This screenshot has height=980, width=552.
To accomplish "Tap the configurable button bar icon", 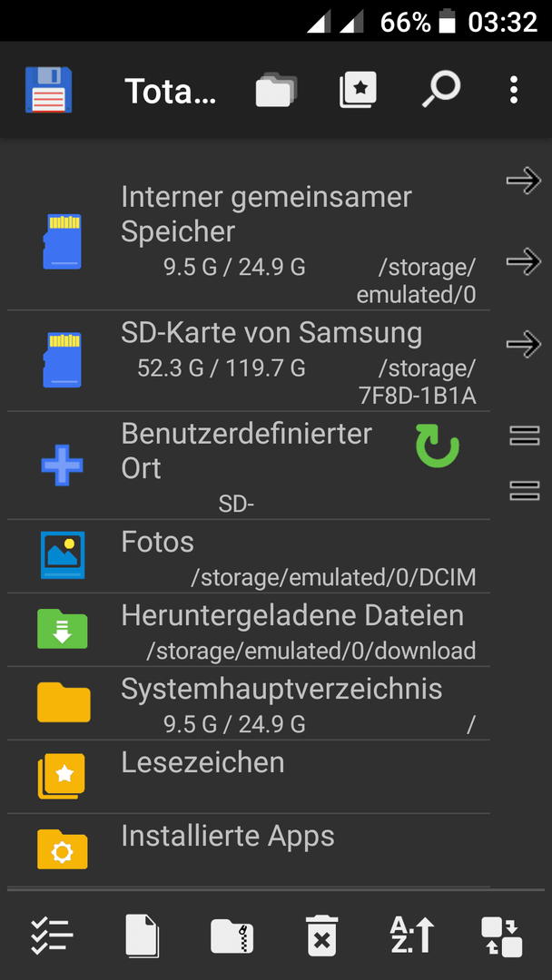I will pos(501,936).
